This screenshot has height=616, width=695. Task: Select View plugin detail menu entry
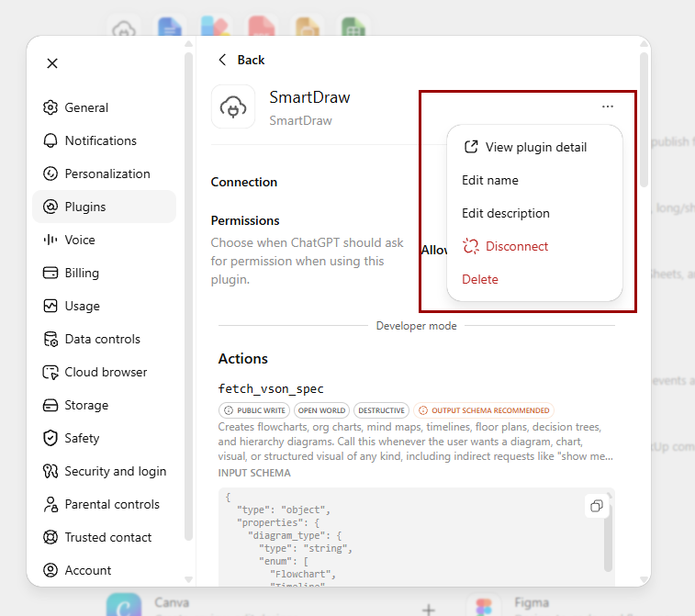pyautogui.click(x=534, y=147)
